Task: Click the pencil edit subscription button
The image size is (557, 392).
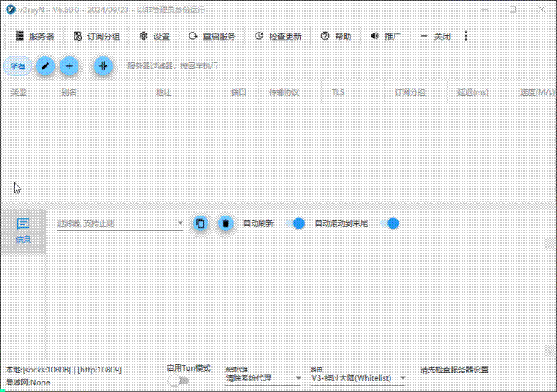Action: pos(45,66)
